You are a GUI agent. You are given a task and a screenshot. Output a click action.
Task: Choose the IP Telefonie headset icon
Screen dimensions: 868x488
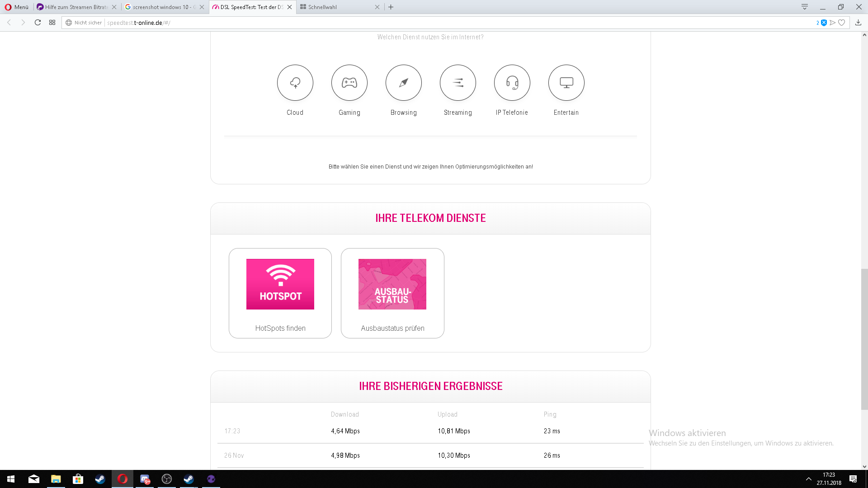(512, 83)
